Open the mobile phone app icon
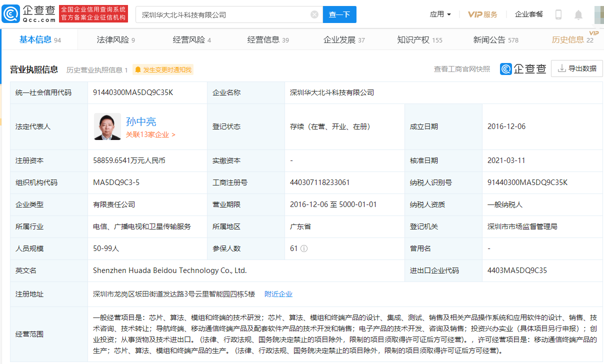This screenshot has width=604, height=364. [558, 14]
